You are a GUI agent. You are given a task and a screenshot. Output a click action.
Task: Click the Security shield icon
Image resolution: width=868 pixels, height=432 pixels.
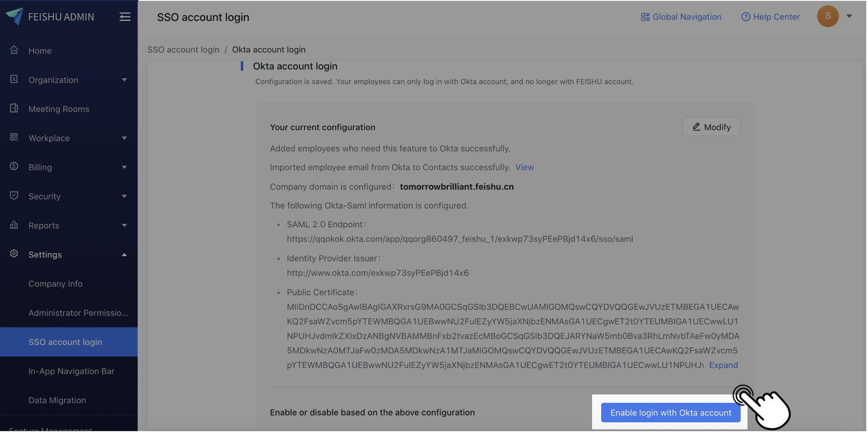(14, 196)
